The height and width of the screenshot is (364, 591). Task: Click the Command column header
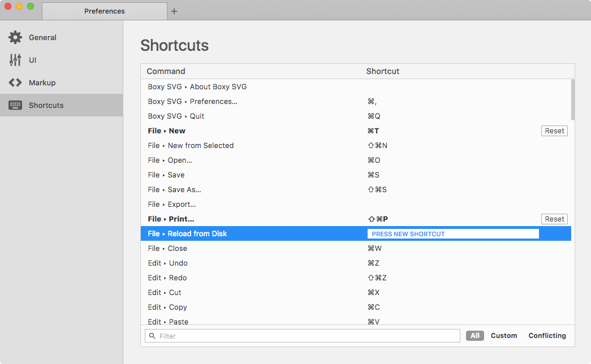166,71
